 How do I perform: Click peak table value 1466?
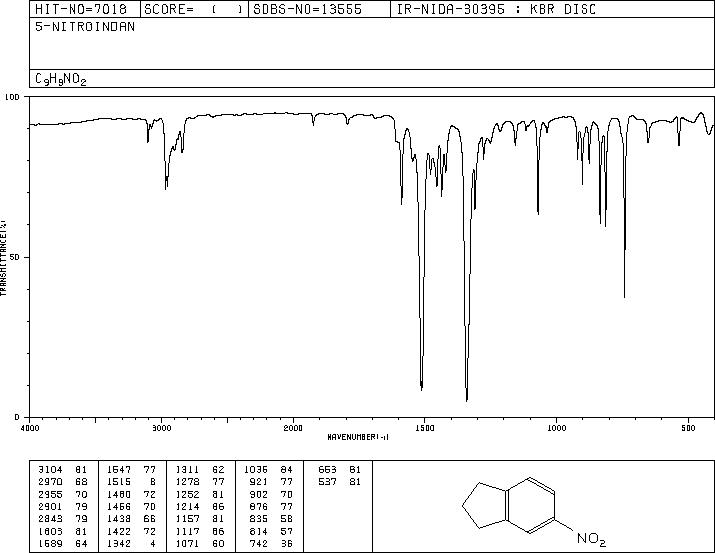click(119, 506)
